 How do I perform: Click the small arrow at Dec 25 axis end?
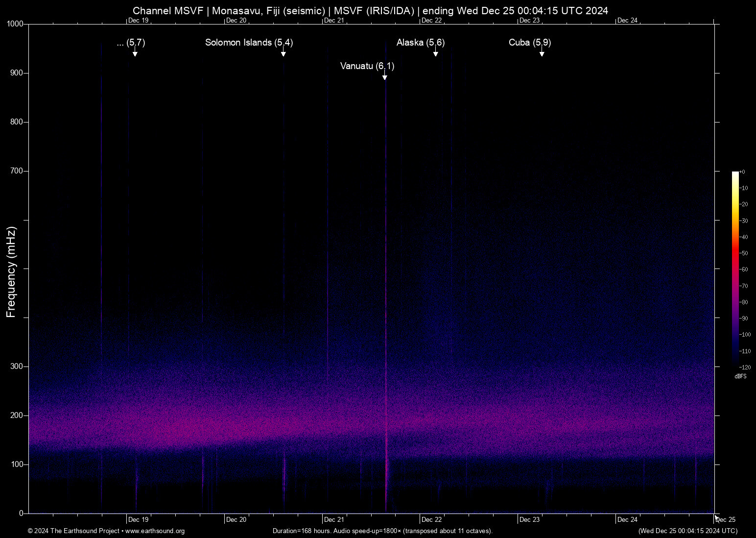tap(717, 517)
